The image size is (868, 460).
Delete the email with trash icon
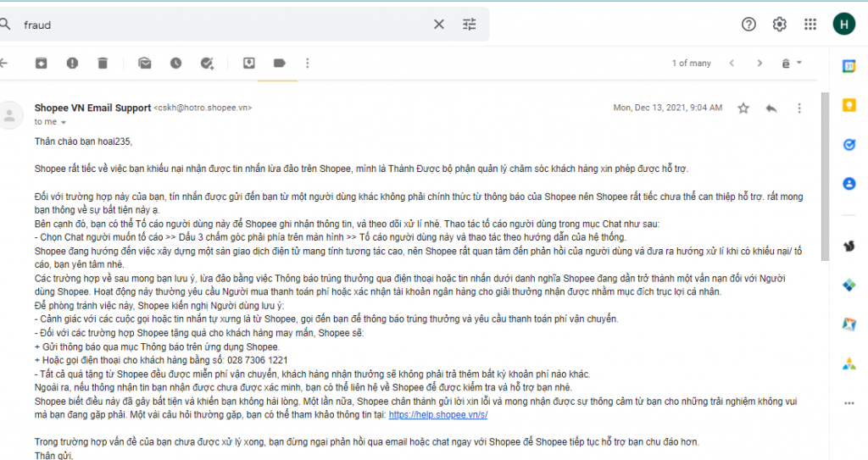(103, 63)
